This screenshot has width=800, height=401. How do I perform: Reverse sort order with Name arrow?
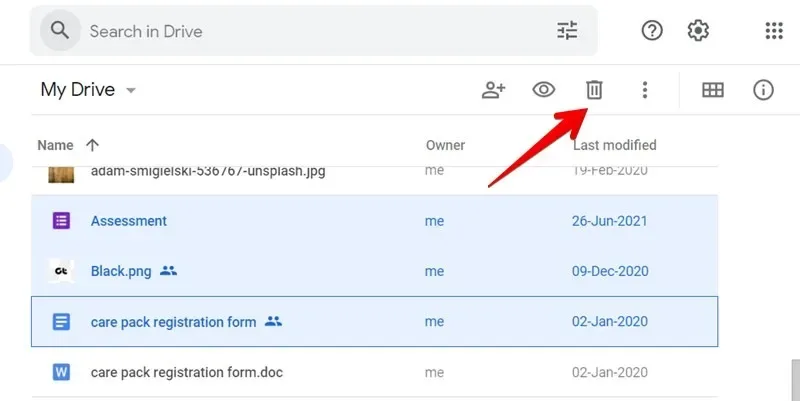pos(92,145)
